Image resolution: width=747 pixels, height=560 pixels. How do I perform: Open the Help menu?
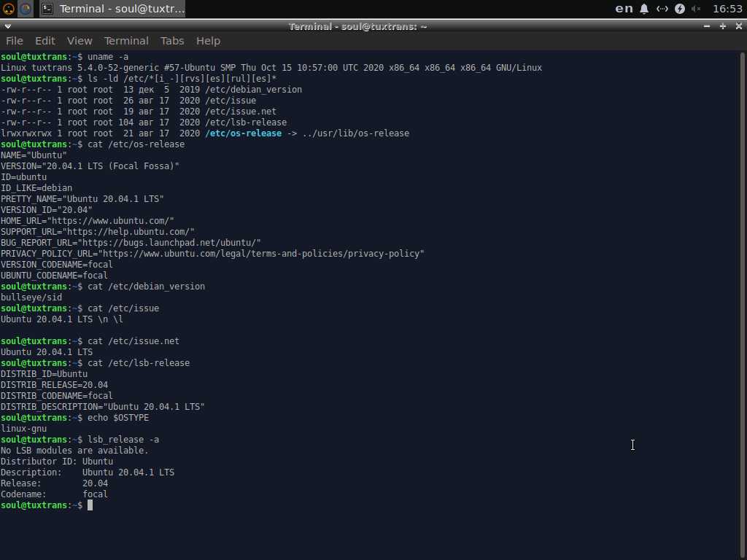[208, 41]
